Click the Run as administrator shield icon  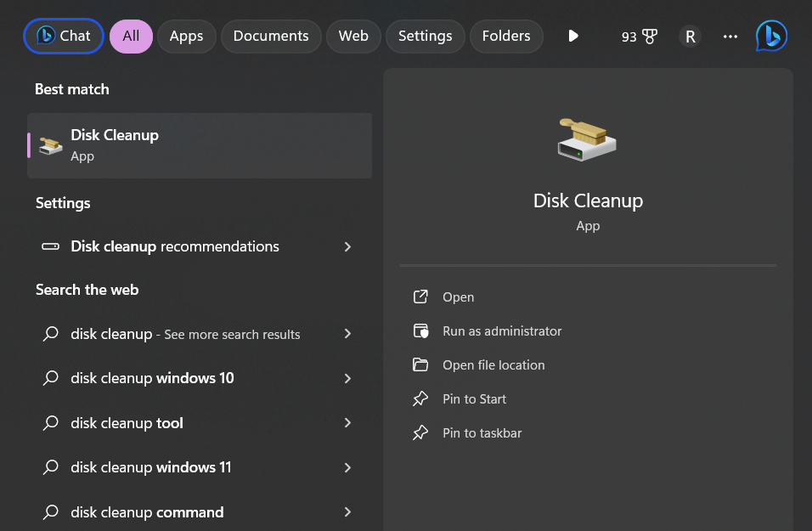pos(420,331)
